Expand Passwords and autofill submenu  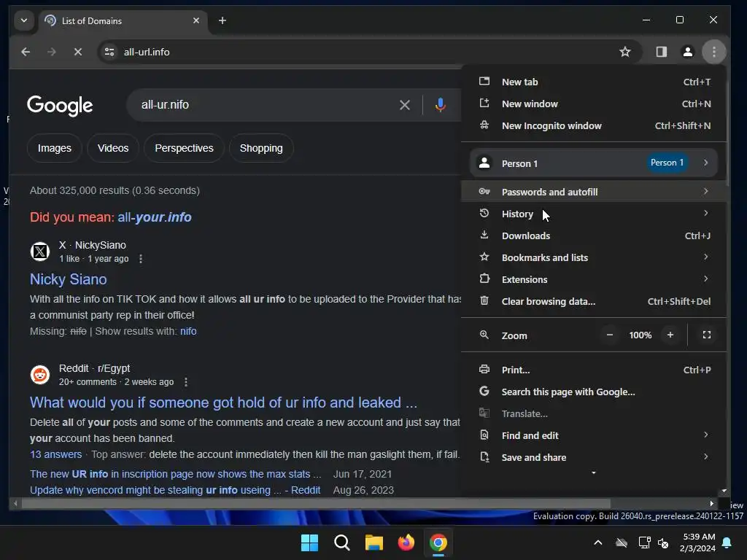(x=594, y=192)
